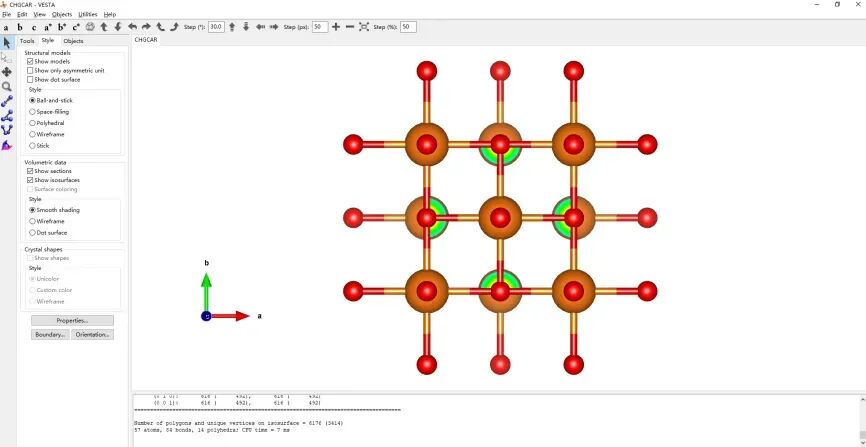This screenshot has height=447, width=866.
Task: Select Polyhedral structural style
Action: pos(33,123)
